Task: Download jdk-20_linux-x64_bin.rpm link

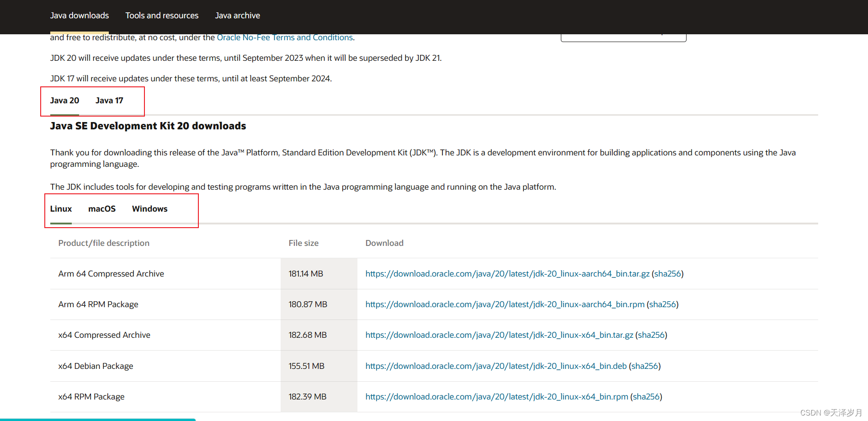Action: coord(497,397)
